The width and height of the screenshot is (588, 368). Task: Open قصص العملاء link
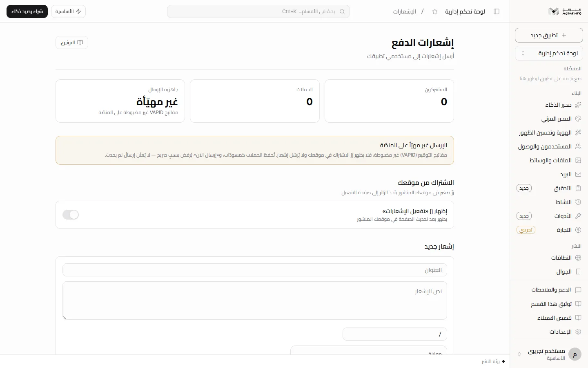point(549,318)
